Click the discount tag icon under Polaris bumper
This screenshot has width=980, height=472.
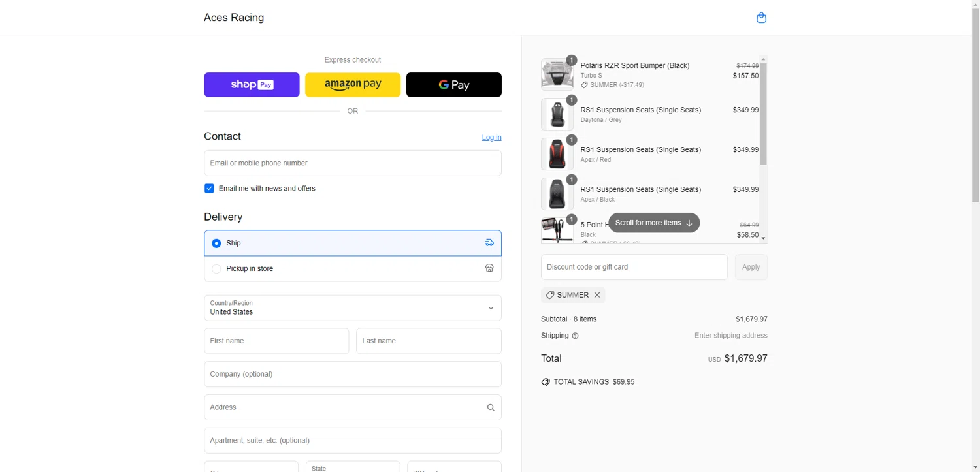[584, 85]
